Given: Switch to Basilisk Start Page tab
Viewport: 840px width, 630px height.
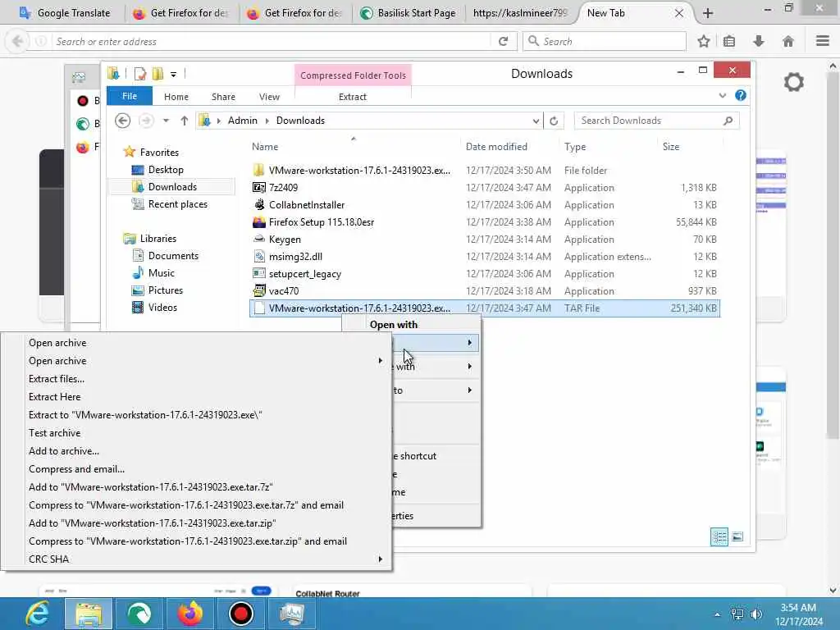Looking at the screenshot, I should pos(409,13).
